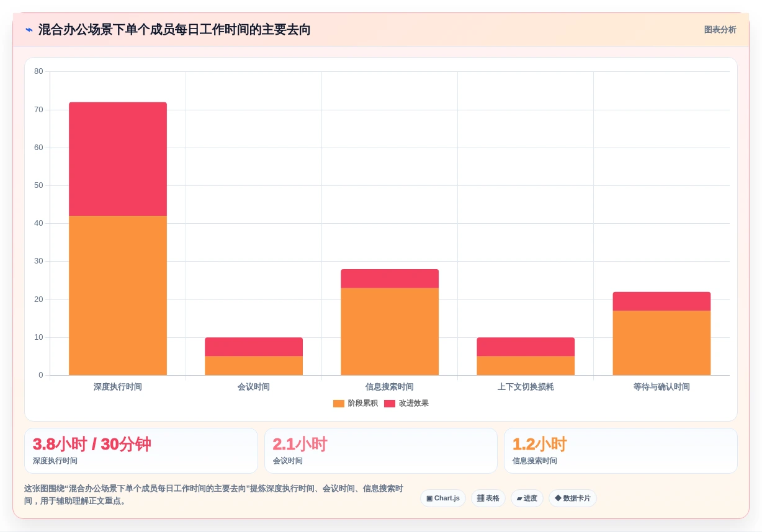Click the 信息搜索时间 x-axis label
This screenshot has width=762, height=532.
(x=390, y=387)
